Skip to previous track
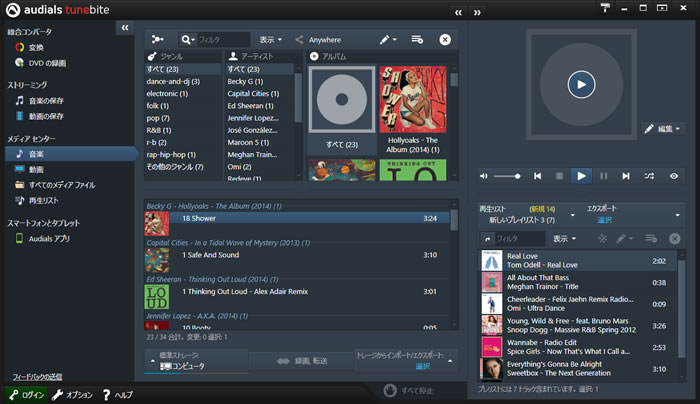Screen dimensions: 700x404 click(x=538, y=176)
